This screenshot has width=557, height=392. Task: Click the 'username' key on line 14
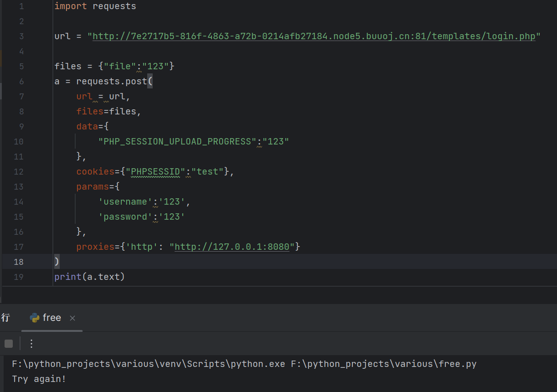tap(125, 201)
